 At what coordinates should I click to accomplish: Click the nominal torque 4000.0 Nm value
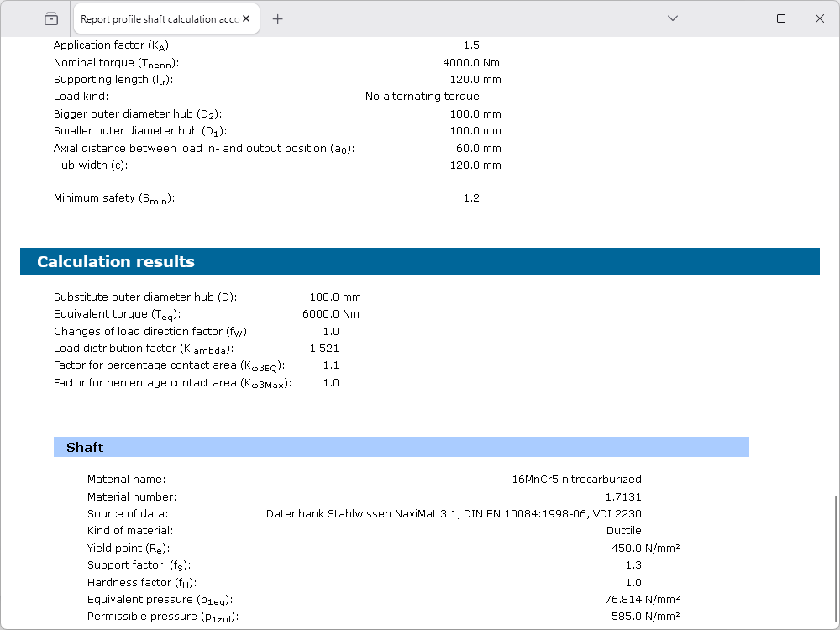click(x=471, y=62)
